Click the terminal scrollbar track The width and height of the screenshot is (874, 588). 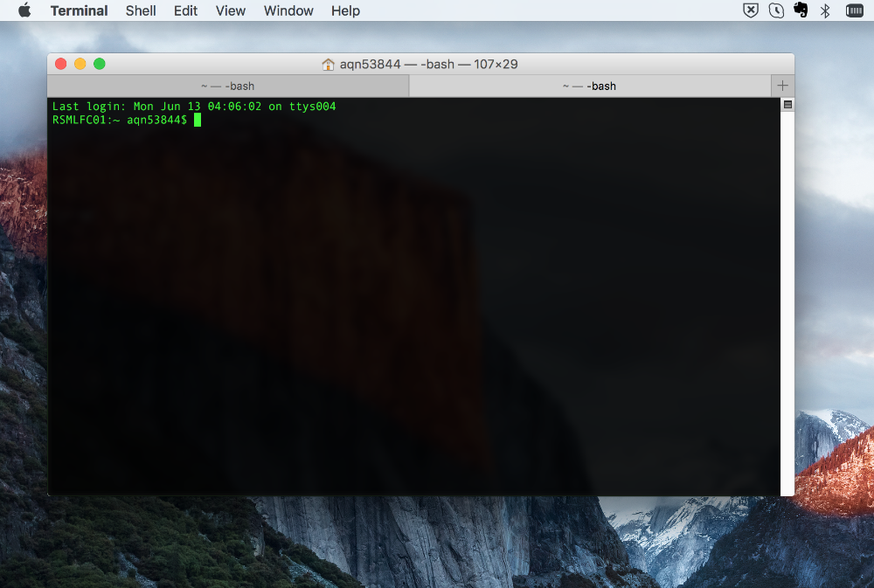787,306
